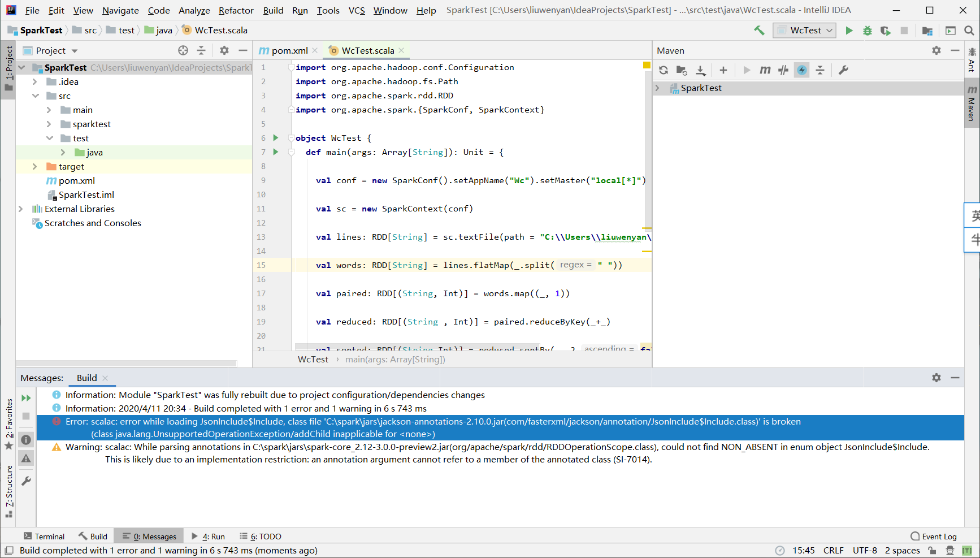Open Maven settings wrench icon
This screenshot has height=558, width=980.
(x=843, y=70)
